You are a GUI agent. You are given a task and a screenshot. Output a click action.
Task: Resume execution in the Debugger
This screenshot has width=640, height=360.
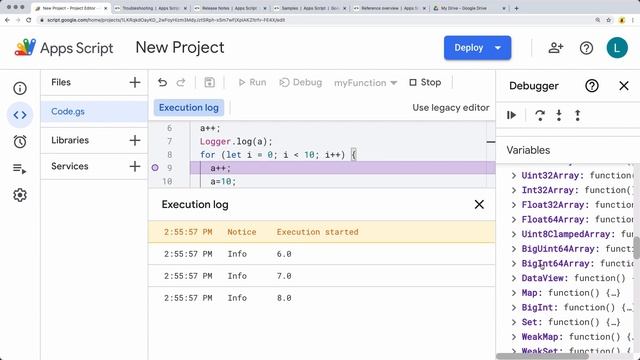[x=511, y=115]
